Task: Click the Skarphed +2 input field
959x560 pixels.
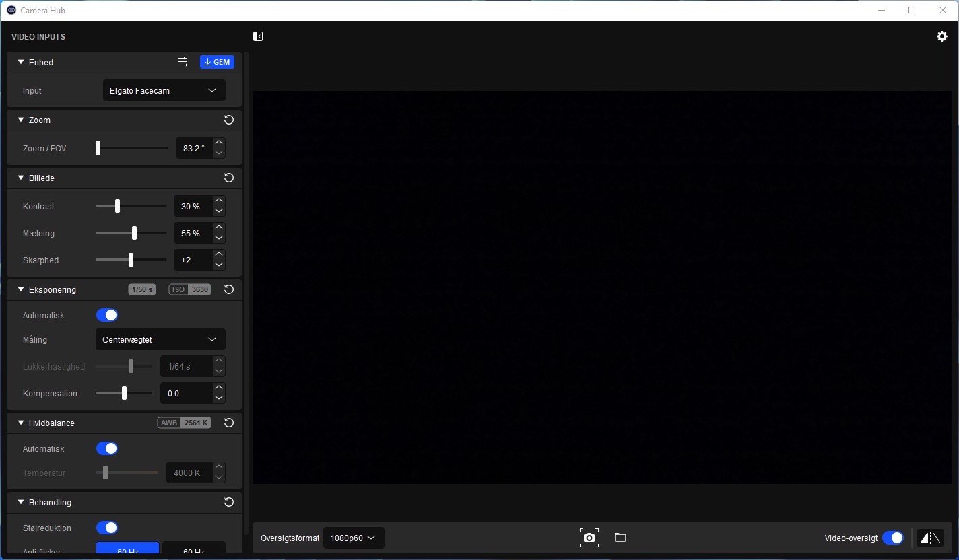Action: pos(193,260)
